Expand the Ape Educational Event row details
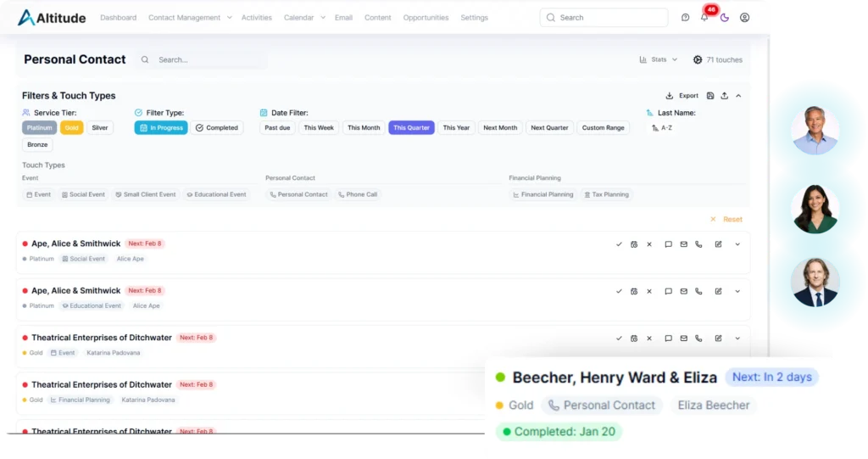Screen dimensions: 868x459 click(737, 292)
